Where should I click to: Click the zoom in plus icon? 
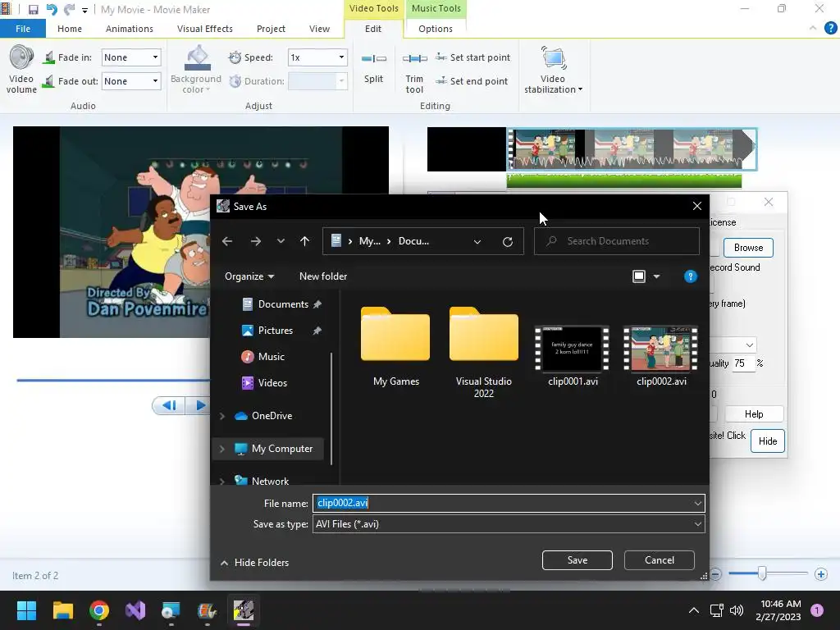coord(820,574)
